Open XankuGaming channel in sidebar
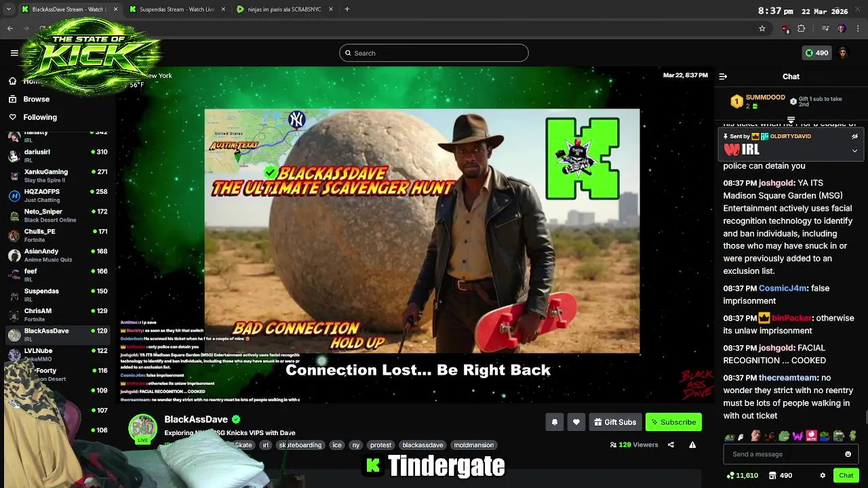The height and width of the screenshot is (488, 868). tap(58, 176)
